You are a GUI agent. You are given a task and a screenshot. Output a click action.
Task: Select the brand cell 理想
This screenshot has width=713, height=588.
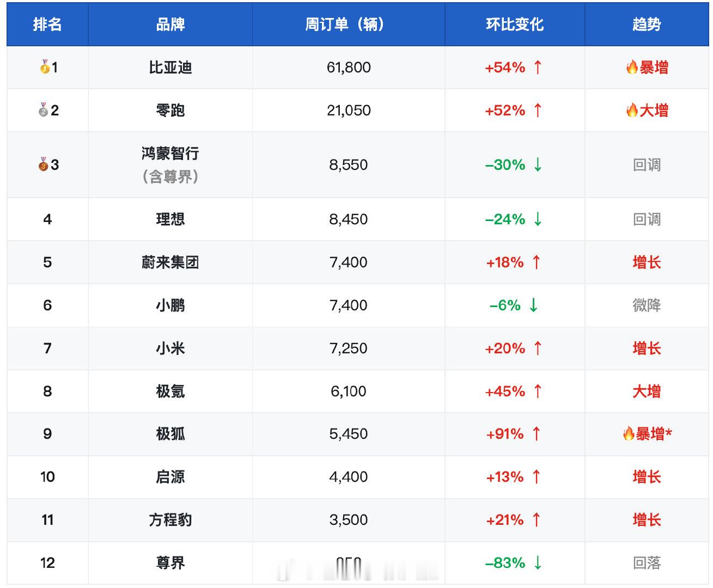(170, 219)
